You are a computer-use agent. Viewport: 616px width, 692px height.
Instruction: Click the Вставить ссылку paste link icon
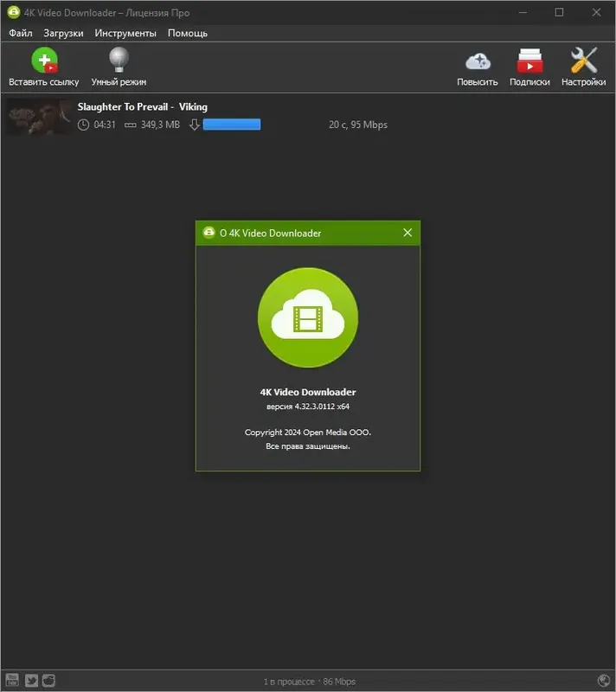coord(44,60)
